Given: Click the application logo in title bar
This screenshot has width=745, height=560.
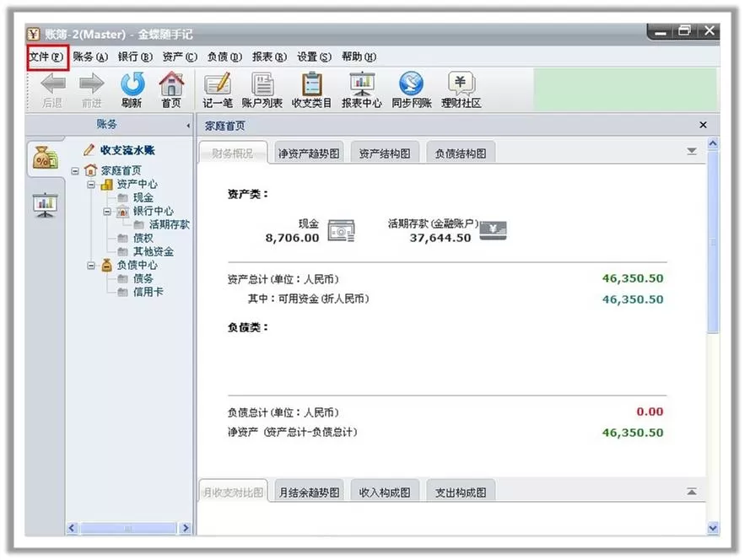Looking at the screenshot, I should [33, 35].
